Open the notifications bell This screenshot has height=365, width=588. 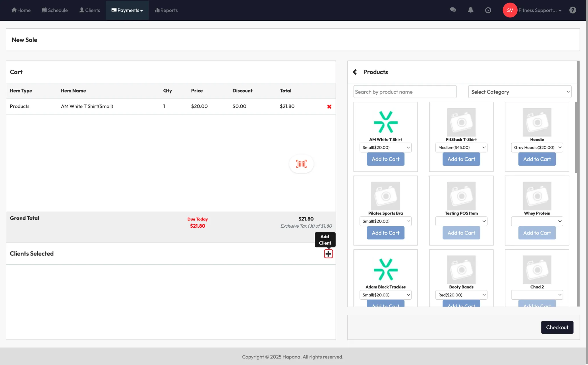(470, 10)
